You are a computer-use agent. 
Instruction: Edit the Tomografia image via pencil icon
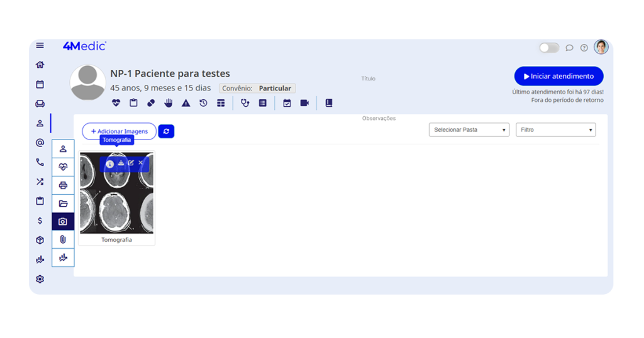[x=131, y=163]
